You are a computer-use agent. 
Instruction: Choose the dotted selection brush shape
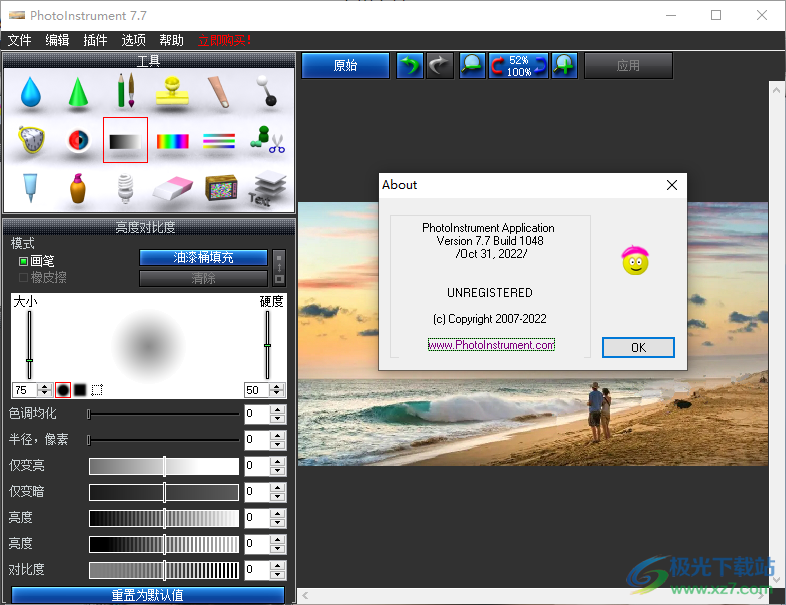[x=97, y=389]
